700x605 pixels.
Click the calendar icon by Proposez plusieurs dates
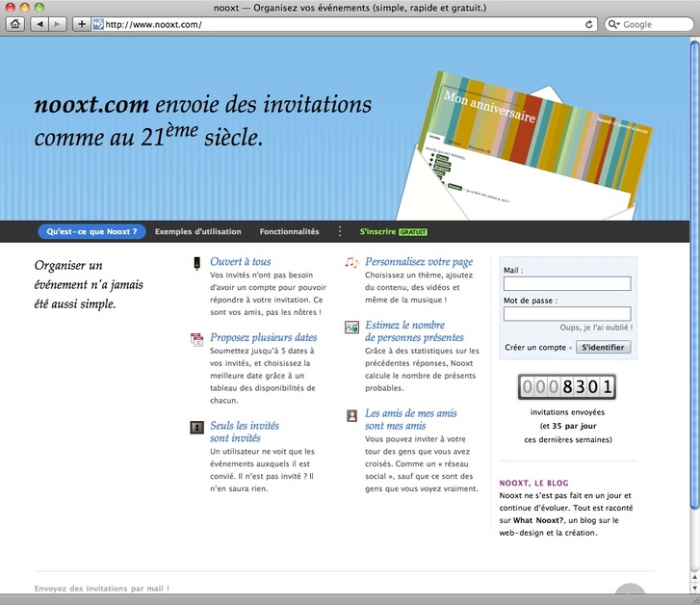point(196,339)
